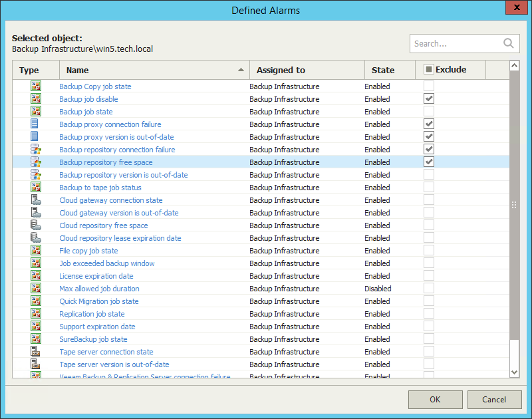Check Exclude for Backup job state
Image resolution: width=532 pixels, height=419 pixels.
(x=429, y=111)
